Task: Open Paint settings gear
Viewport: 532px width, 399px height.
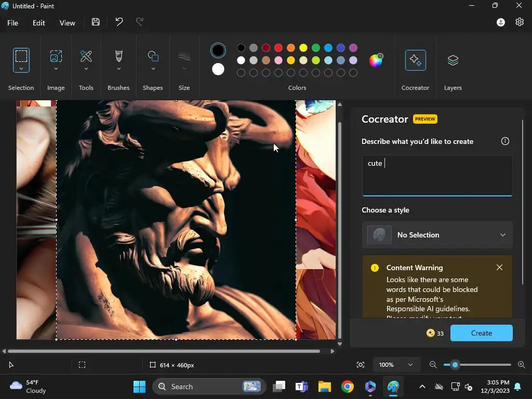Action: pyautogui.click(x=520, y=22)
